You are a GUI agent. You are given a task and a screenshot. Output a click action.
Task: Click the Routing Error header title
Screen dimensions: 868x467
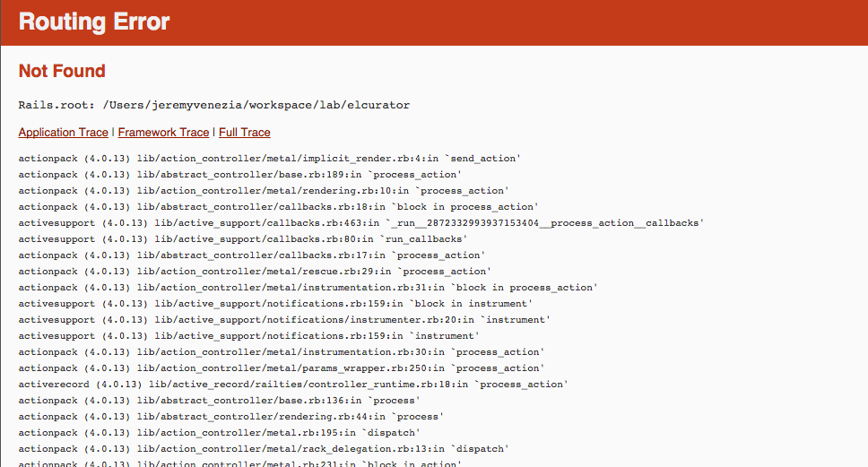(x=94, y=22)
